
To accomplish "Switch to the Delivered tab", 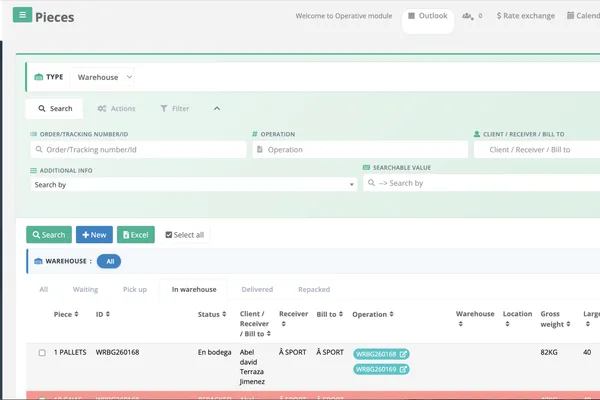I will click(x=257, y=289).
